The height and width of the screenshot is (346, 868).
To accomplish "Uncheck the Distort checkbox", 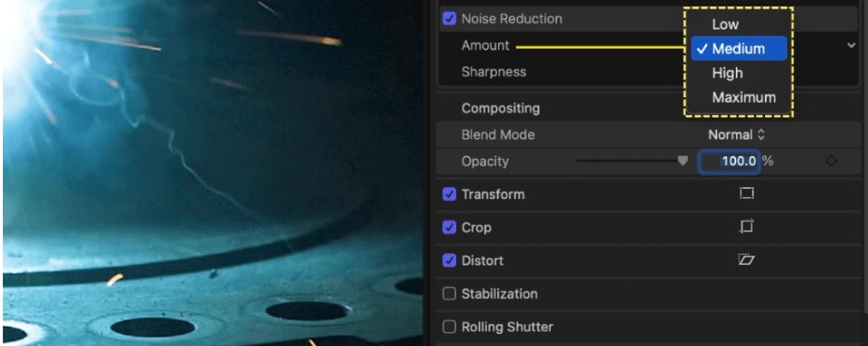I will point(449,260).
